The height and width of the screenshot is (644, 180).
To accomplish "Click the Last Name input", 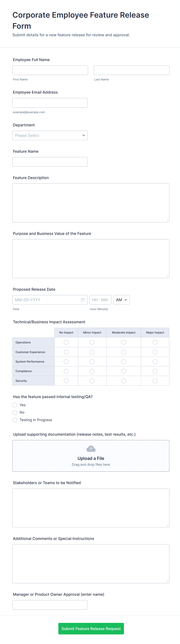I will click(131, 70).
